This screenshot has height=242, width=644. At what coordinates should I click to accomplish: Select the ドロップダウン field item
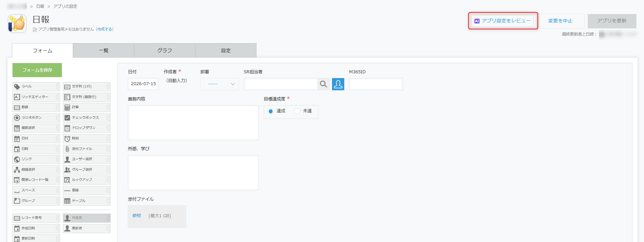pyautogui.click(x=87, y=128)
